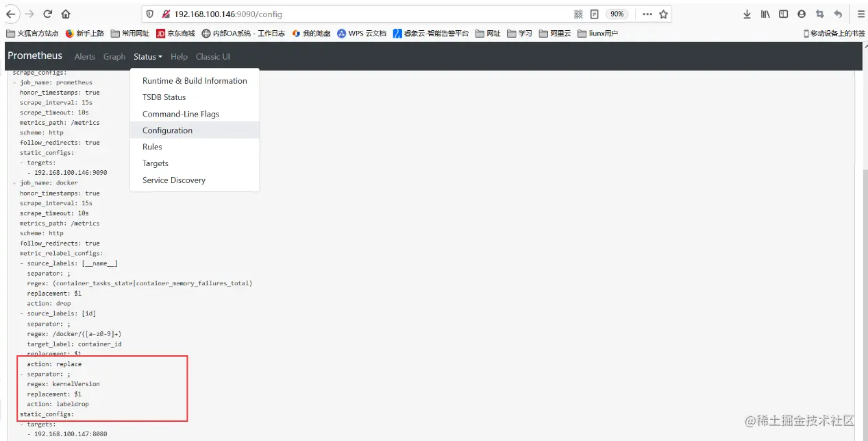Expand the Status dropdown in the navbar

tap(148, 57)
